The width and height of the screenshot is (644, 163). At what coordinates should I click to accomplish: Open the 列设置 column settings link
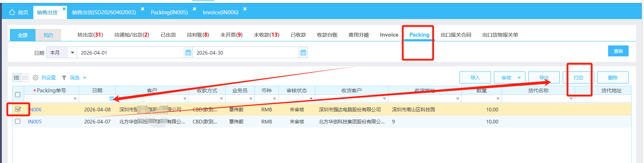[48, 78]
